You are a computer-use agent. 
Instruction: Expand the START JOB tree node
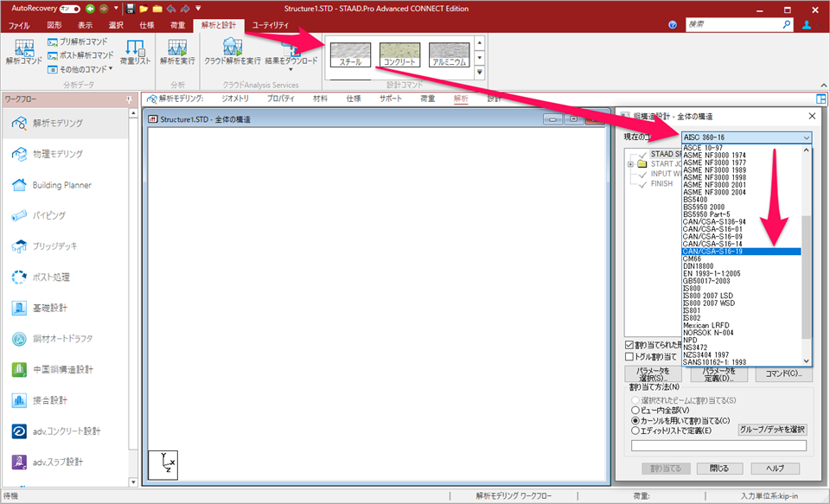(x=630, y=164)
